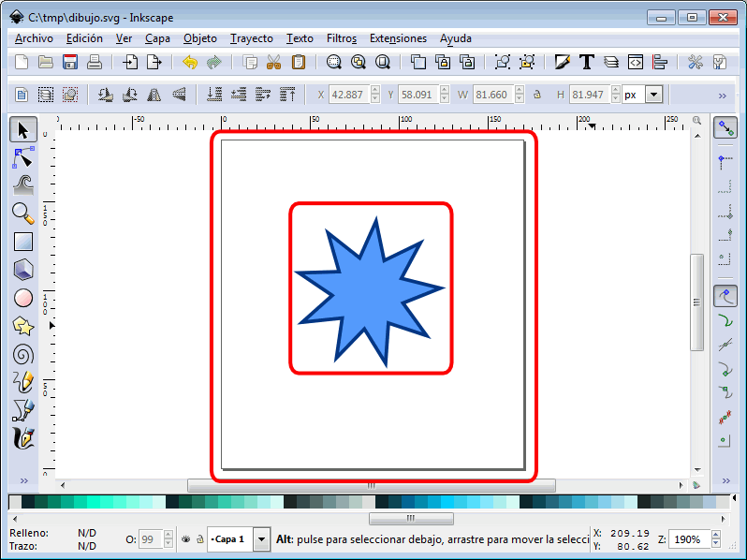The image size is (747, 560).
Task: Choose the Calligraphy tool
Action: [22, 438]
